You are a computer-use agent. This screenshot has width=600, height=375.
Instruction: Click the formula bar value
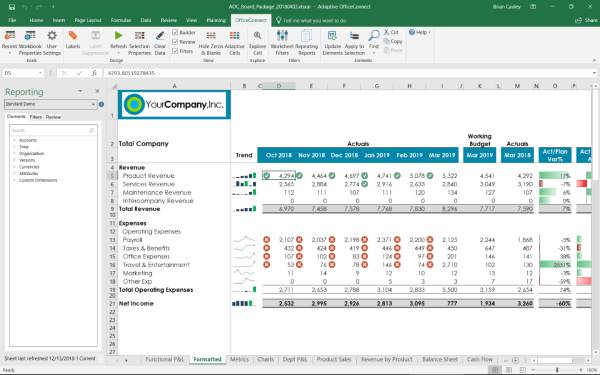click(132, 73)
